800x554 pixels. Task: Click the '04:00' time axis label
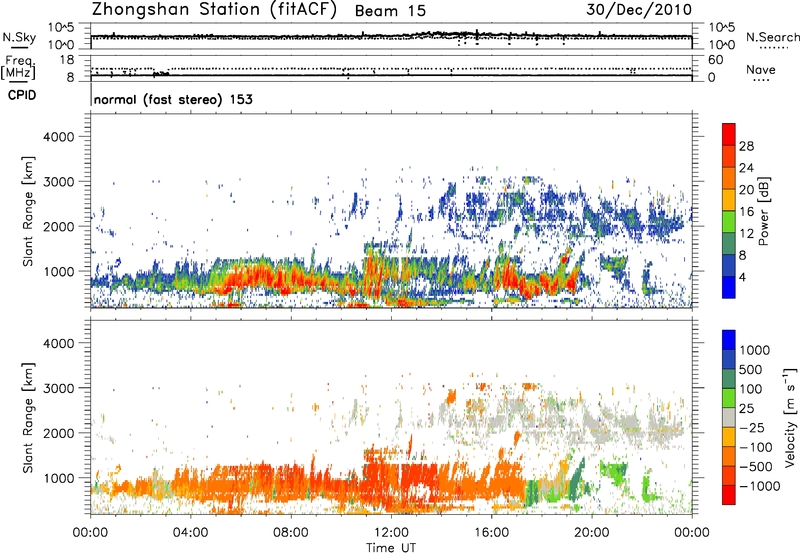(x=191, y=533)
